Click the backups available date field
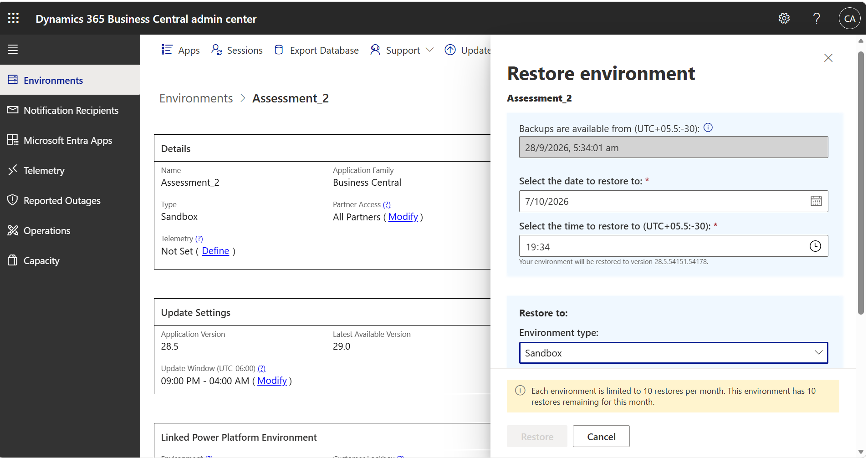The width and height of the screenshot is (868, 458). click(674, 147)
